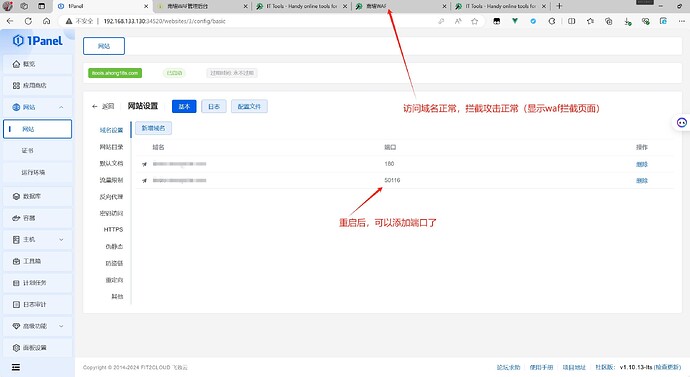Viewport: 690px width, 377px height.
Task: Collapse the sidebar with the hamburger icon
Action: tap(16, 367)
